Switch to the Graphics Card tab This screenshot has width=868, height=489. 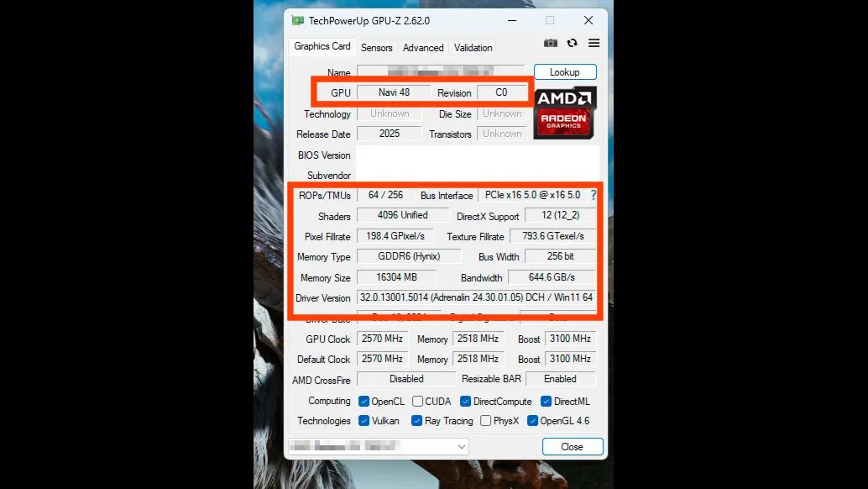click(x=322, y=46)
